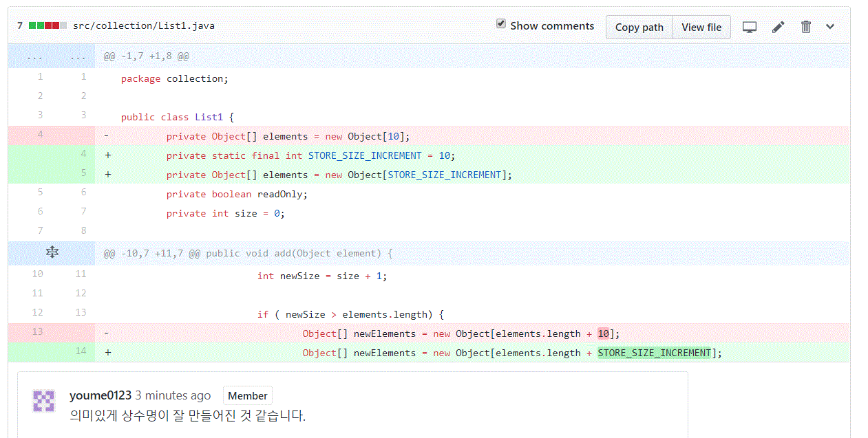This screenshot has width=868, height=438.
Task: Uncheck the Show comments checkbox
Action: coord(501,23)
